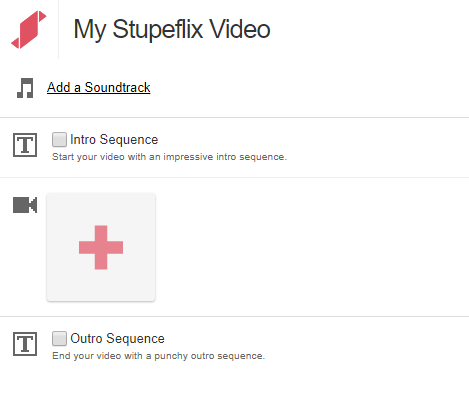Toggle intro via the Intro Sequence label
Image resolution: width=469 pixels, height=402 pixels.
[114, 140]
